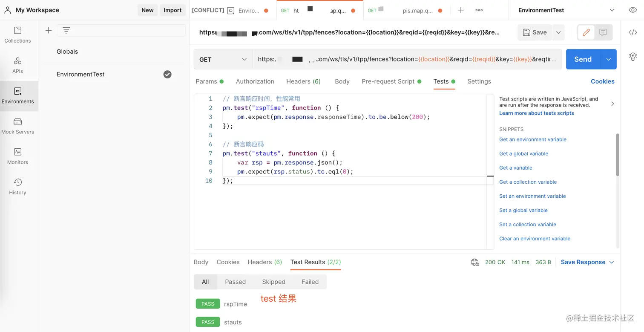
Task: Click the Save button
Action: pyautogui.click(x=535, y=32)
